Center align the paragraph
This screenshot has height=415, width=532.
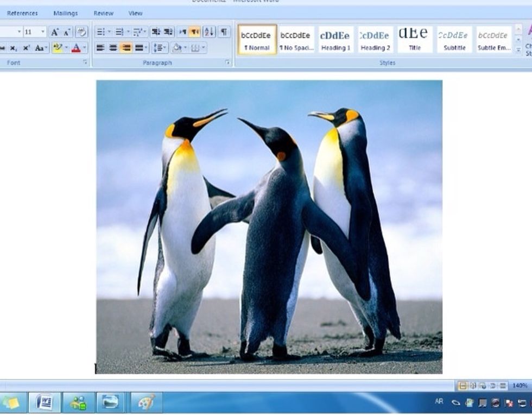point(113,48)
